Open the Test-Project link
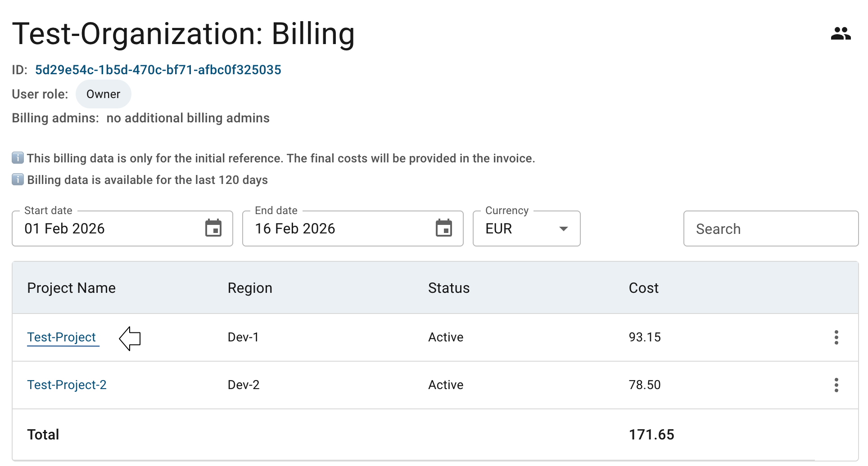 (62, 337)
